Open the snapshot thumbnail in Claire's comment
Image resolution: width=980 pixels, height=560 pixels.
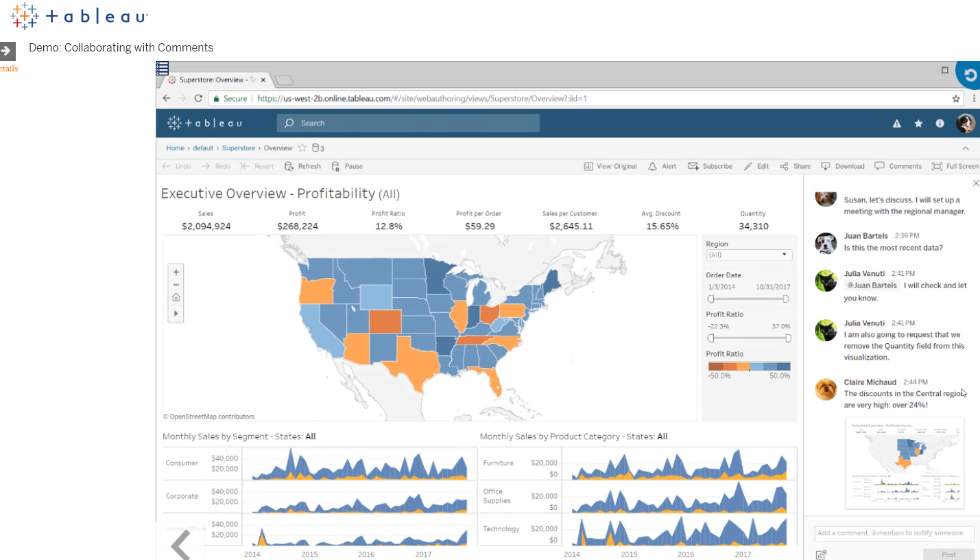pyautogui.click(x=905, y=463)
